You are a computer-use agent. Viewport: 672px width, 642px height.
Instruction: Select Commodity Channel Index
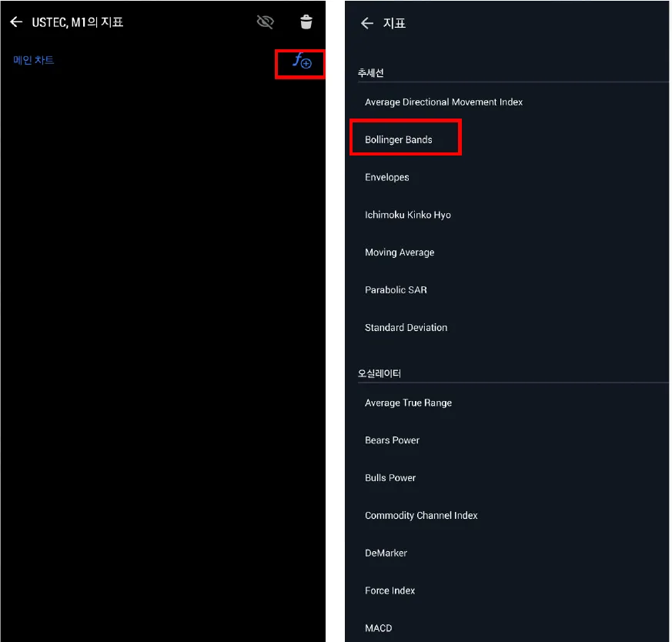click(421, 516)
